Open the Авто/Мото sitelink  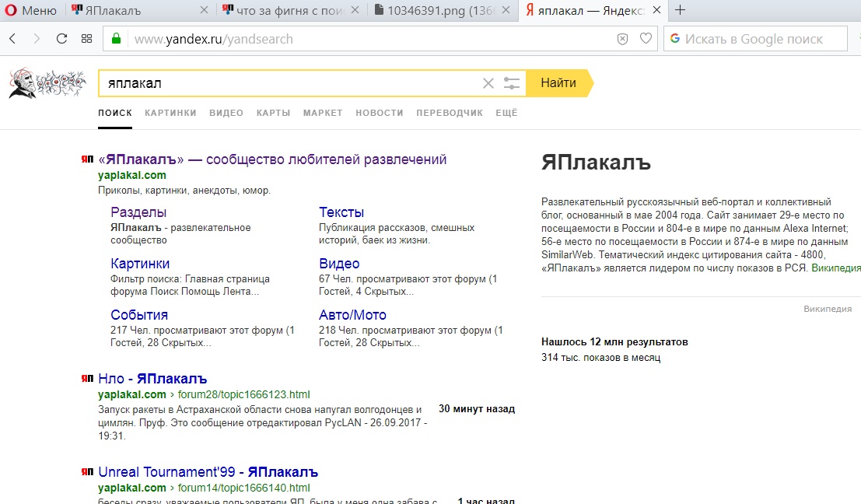click(x=352, y=315)
